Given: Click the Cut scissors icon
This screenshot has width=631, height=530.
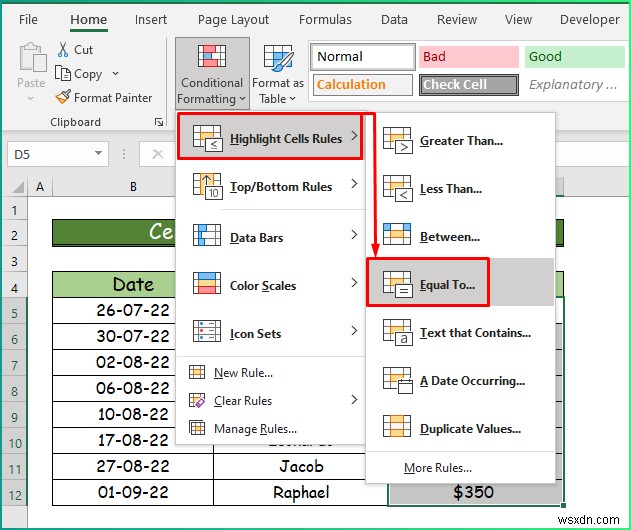Looking at the screenshot, I should (63, 49).
